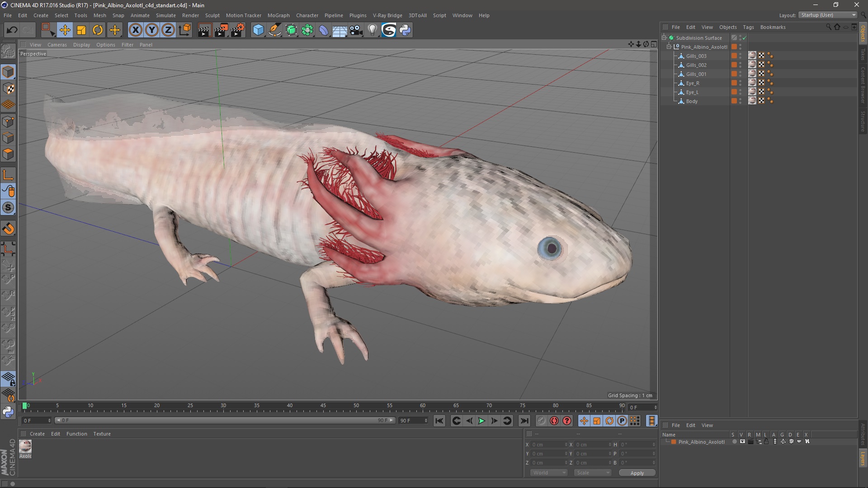868x488 pixels.
Task: Add a floor environment object
Action: coord(340,30)
